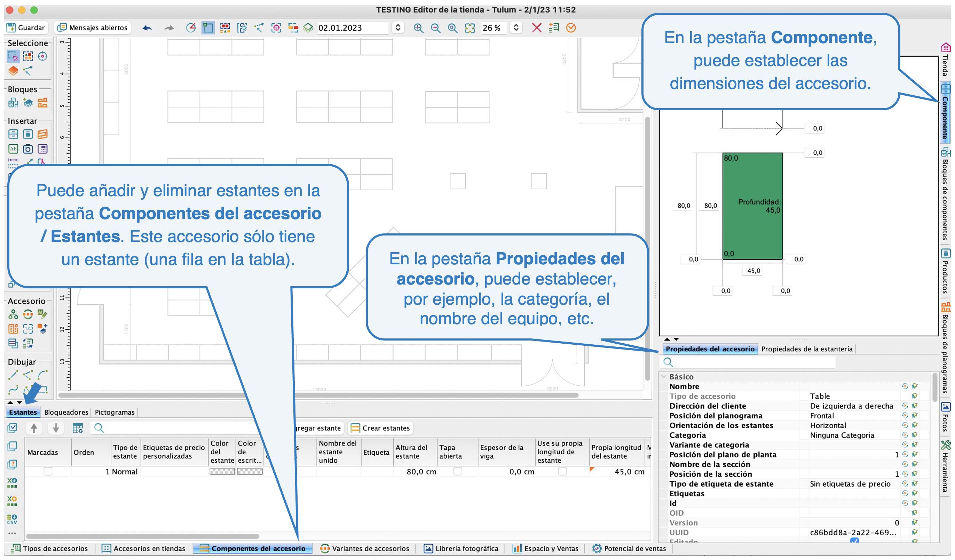Click the orange layers icon under Seleccione

pyautogui.click(x=13, y=71)
